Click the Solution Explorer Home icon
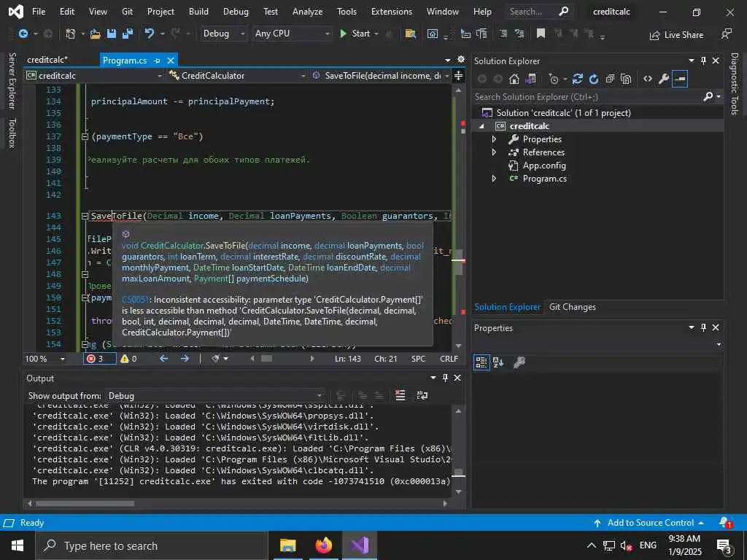Viewport: 747px width, 560px height. (514, 79)
